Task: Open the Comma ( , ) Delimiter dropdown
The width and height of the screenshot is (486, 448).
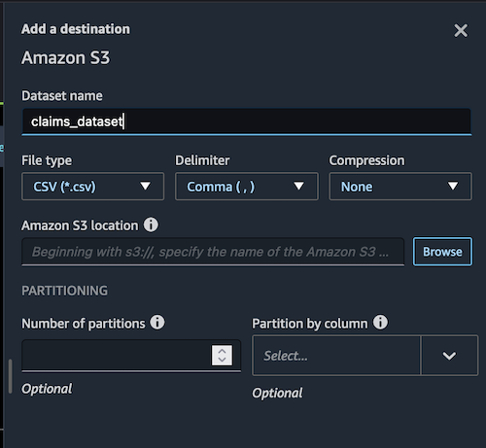Action: pyautogui.click(x=247, y=187)
